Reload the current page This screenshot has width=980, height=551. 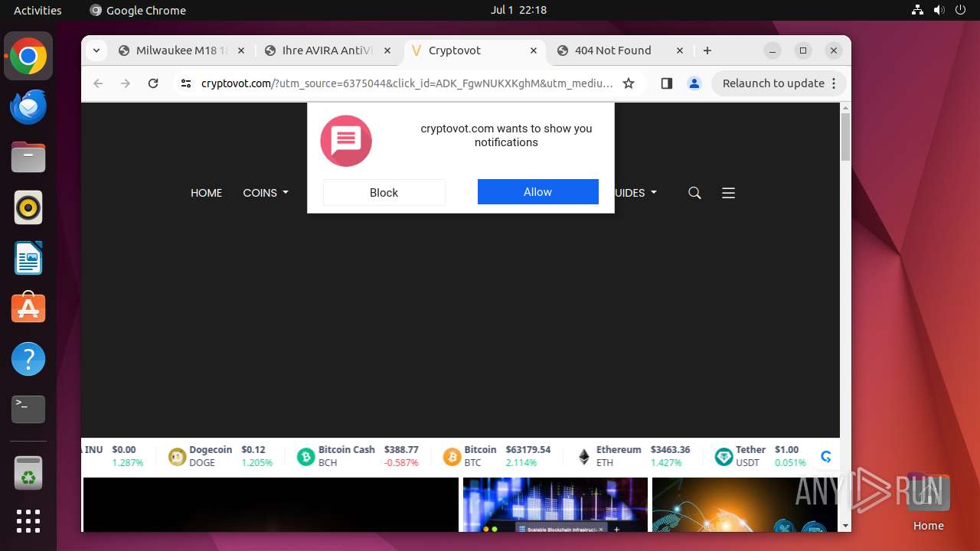153,83
